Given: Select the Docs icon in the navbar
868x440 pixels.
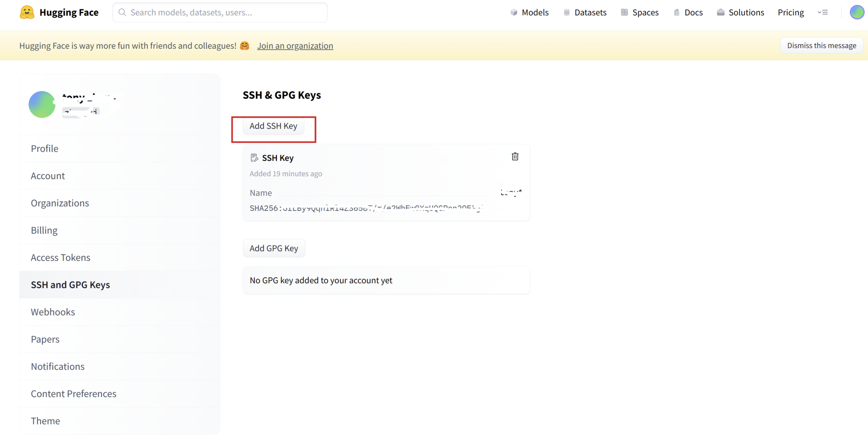Looking at the screenshot, I should pyautogui.click(x=676, y=12).
